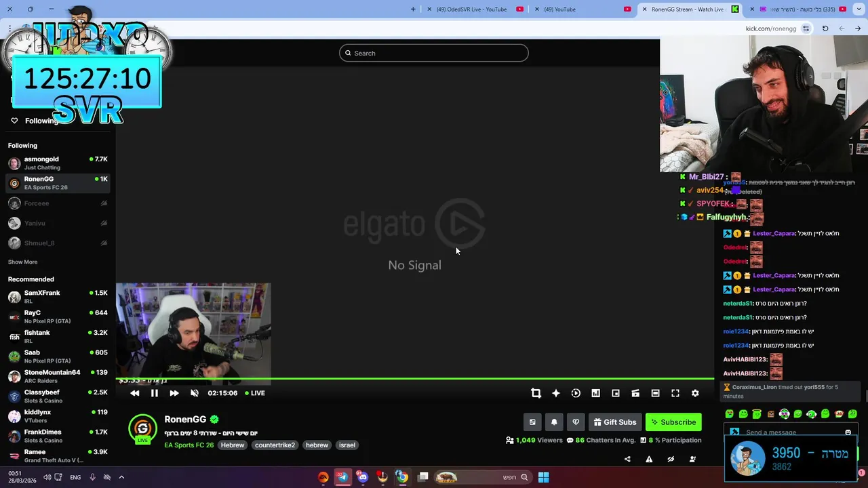Switch to the (335) YouTube song tab
This screenshot has height=488, width=868.
tap(797, 9)
